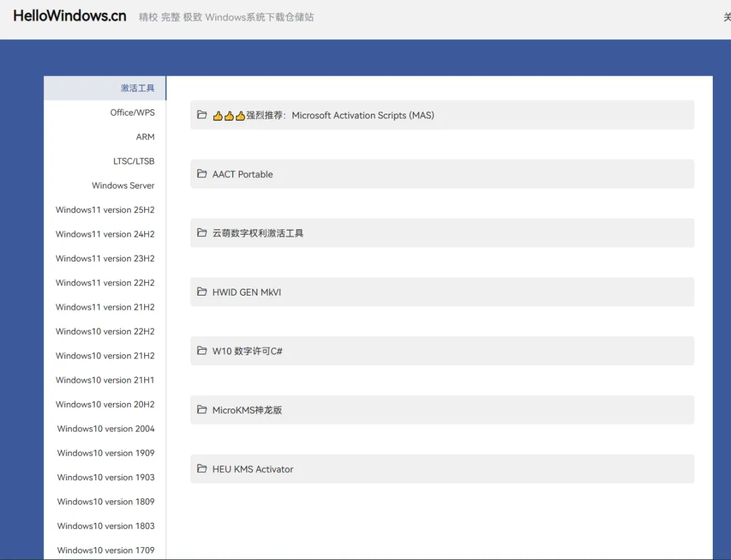This screenshot has height=560, width=731.
Task: Expand the W10 数字许可C# entry
Action: point(442,351)
